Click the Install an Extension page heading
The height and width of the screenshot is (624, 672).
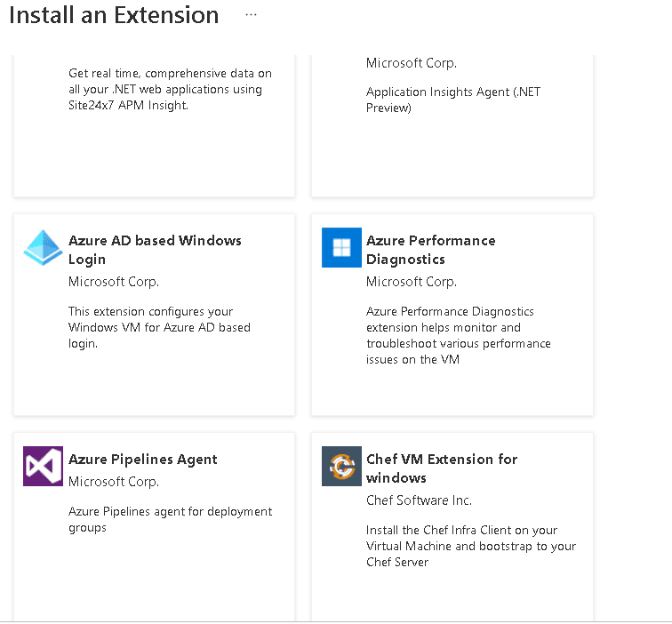point(114,15)
